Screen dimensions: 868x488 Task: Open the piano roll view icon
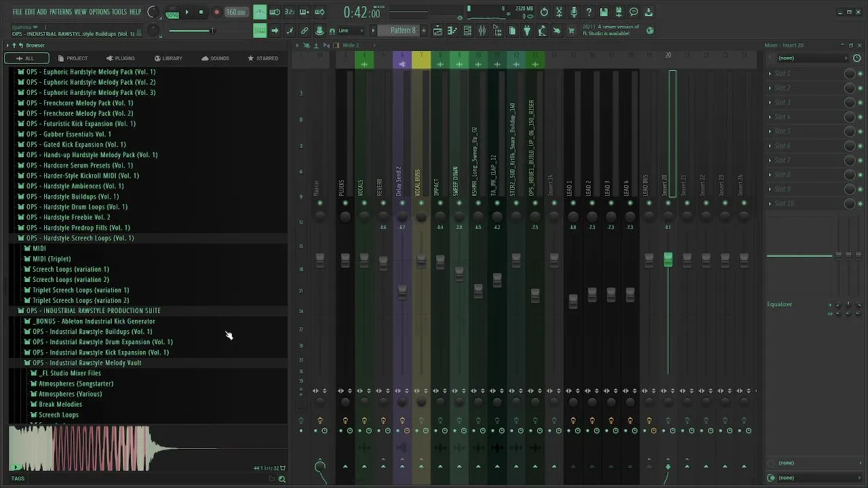click(452, 30)
